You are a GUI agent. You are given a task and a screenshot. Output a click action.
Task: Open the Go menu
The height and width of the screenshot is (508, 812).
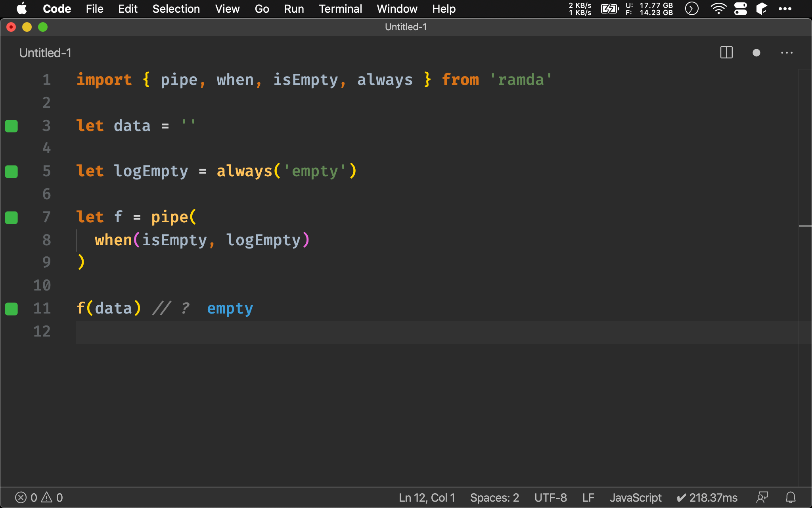pyautogui.click(x=262, y=9)
